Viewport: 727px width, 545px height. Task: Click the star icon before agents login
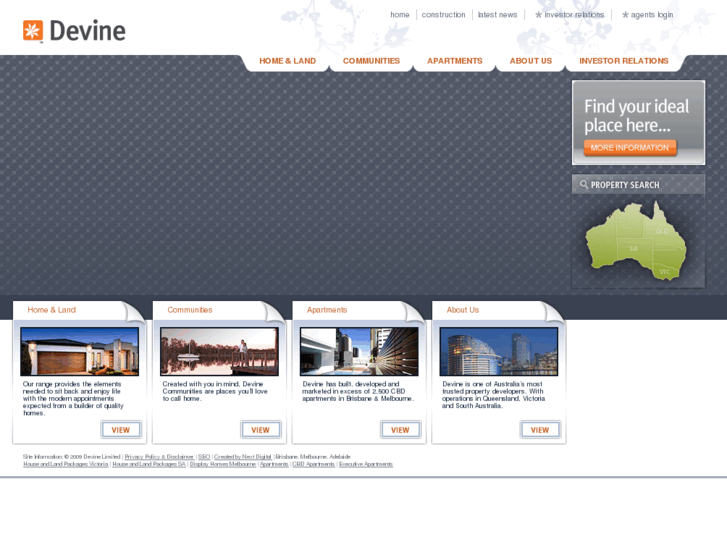pos(625,15)
